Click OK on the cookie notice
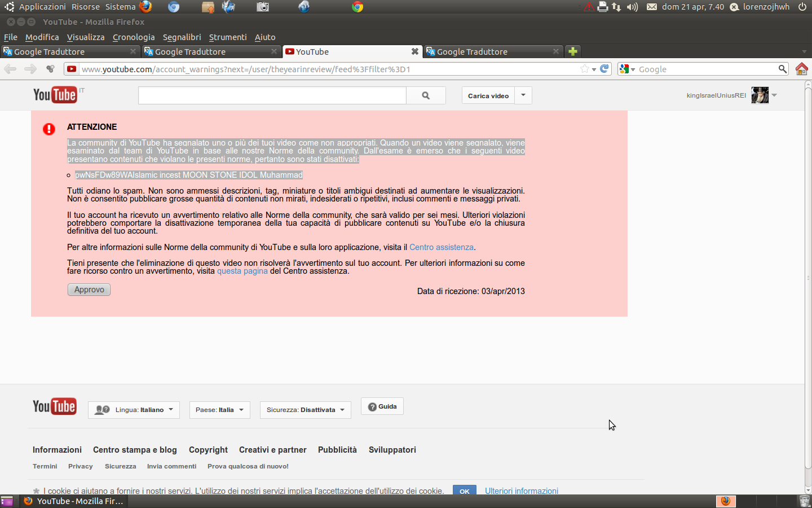Image resolution: width=812 pixels, height=508 pixels. [464, 491]
